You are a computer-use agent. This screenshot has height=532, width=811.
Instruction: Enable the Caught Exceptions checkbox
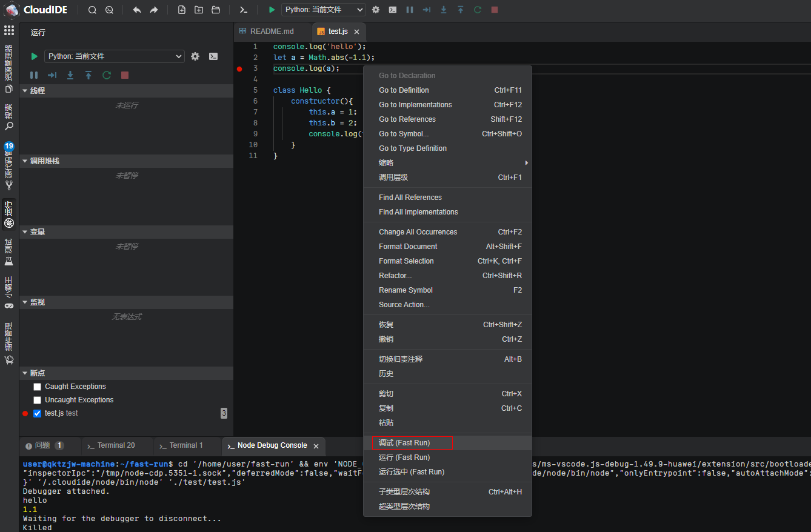(x=38, y=387)
